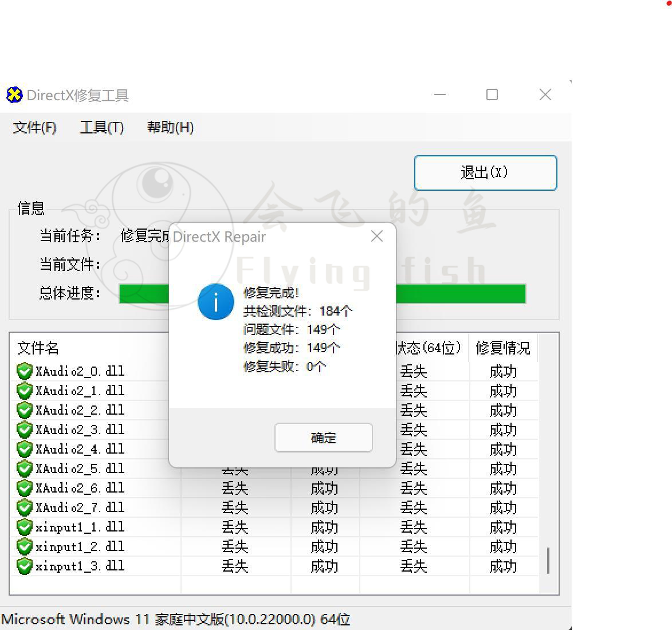Screen dimensions: 672x630
Task: Click the green shield icon for xinput1_1.dll
Action: [x=25, y=527]
